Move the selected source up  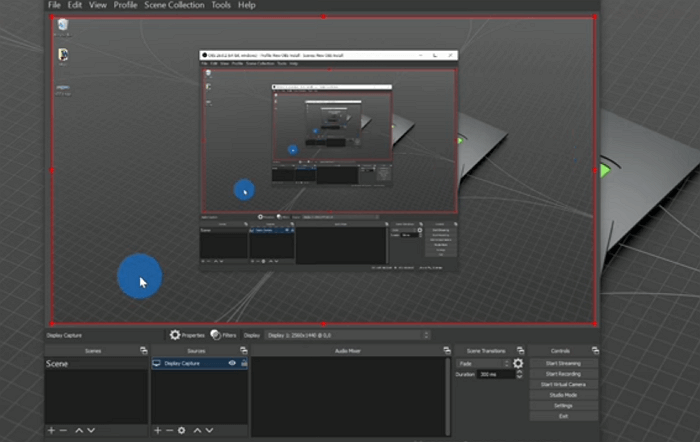pos(197,430)
